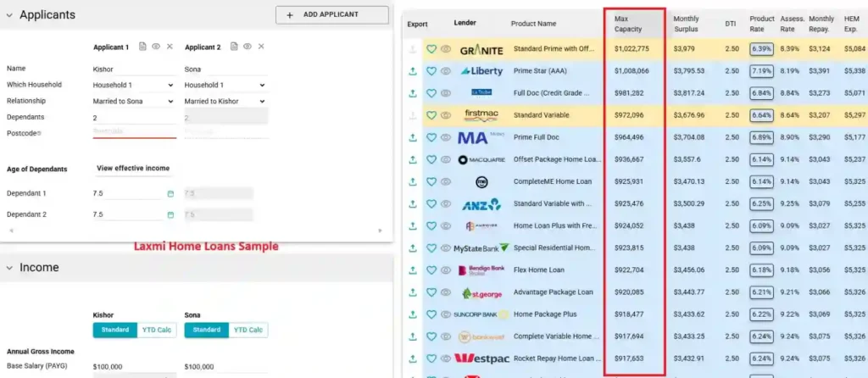Export the ANZ Standard Variable row

[x=413, y=203]
